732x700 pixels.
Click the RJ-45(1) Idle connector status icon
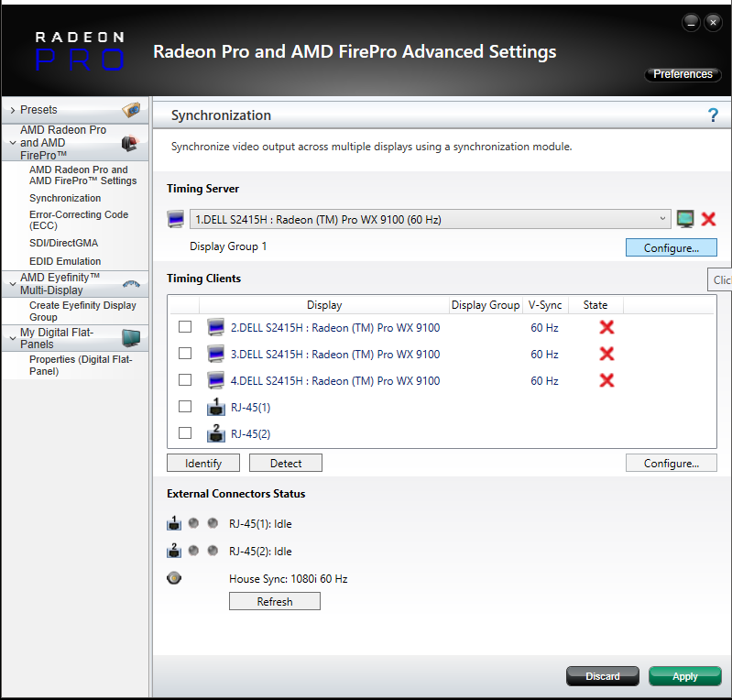pyautogui.click(x=174, y=523)
